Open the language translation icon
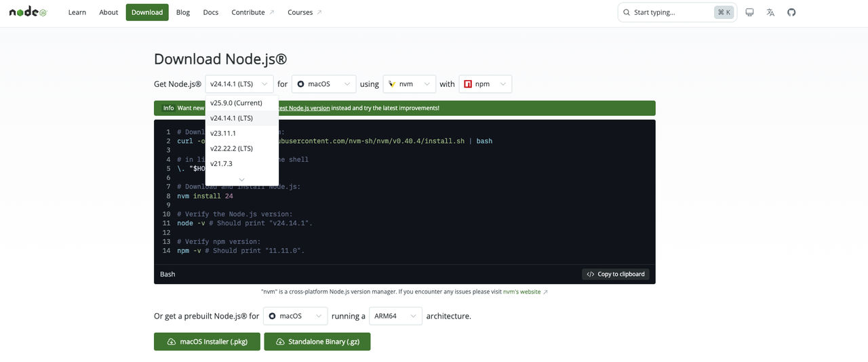Image resolution: width=868 pixels, height=362 pixels. (x=770, y=12)
